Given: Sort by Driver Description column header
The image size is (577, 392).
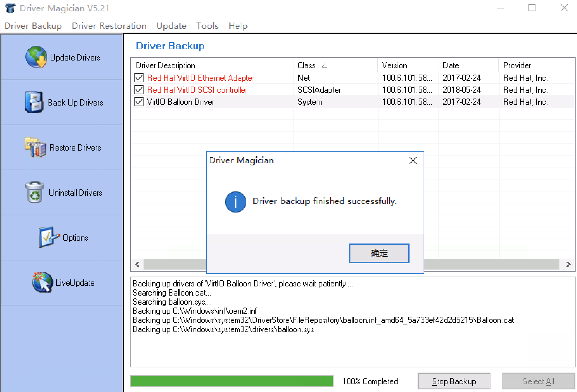Looking at the screenshot, I should pos(212,65).
